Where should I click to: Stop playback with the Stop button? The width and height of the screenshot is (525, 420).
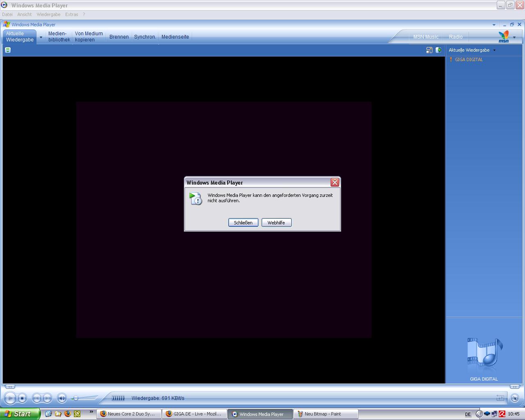tap(23, 398)
